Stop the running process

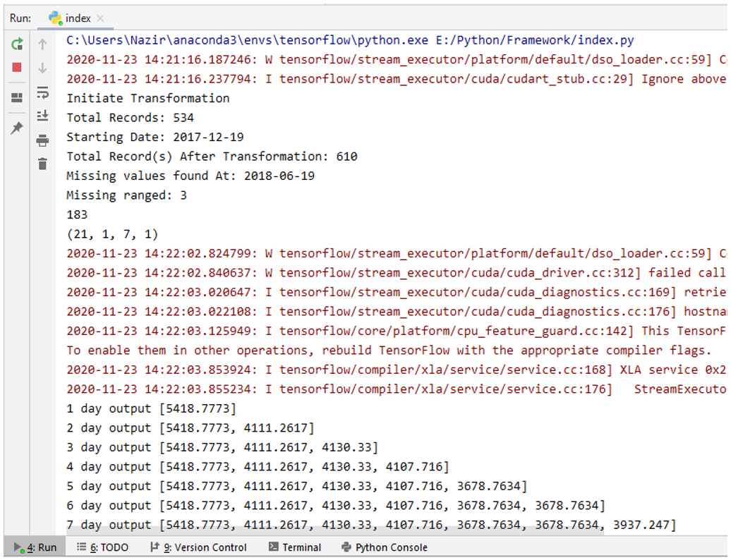click(17, 68)
